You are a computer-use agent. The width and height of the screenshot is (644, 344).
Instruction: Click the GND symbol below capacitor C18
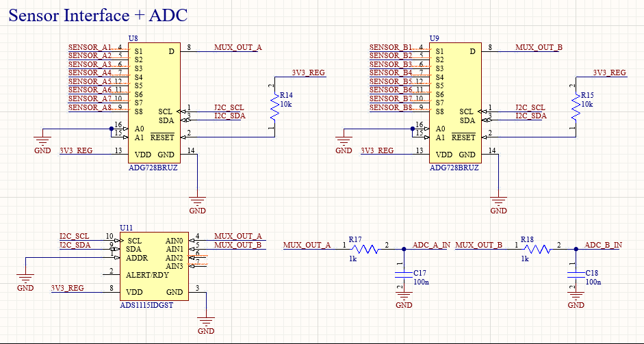tap(576, 300)
